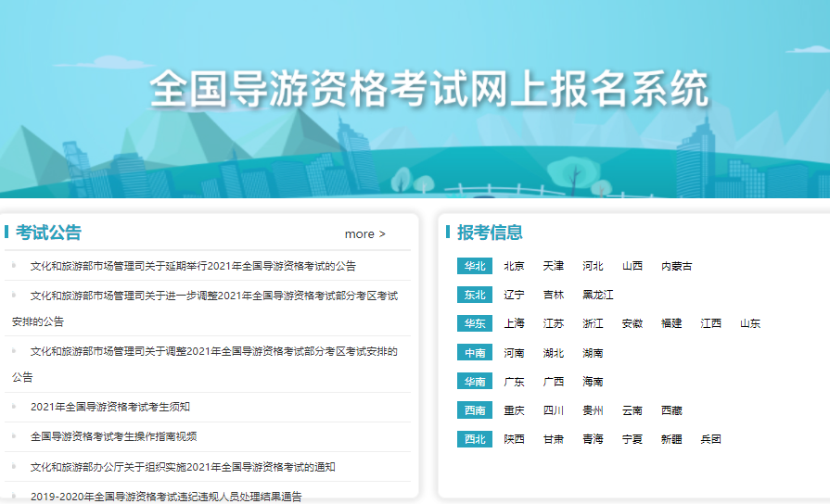Open the 文化和旅游部办公厅 2021 exam organization notice
Screen dimensions: 830x504
(x=183, y=467)
